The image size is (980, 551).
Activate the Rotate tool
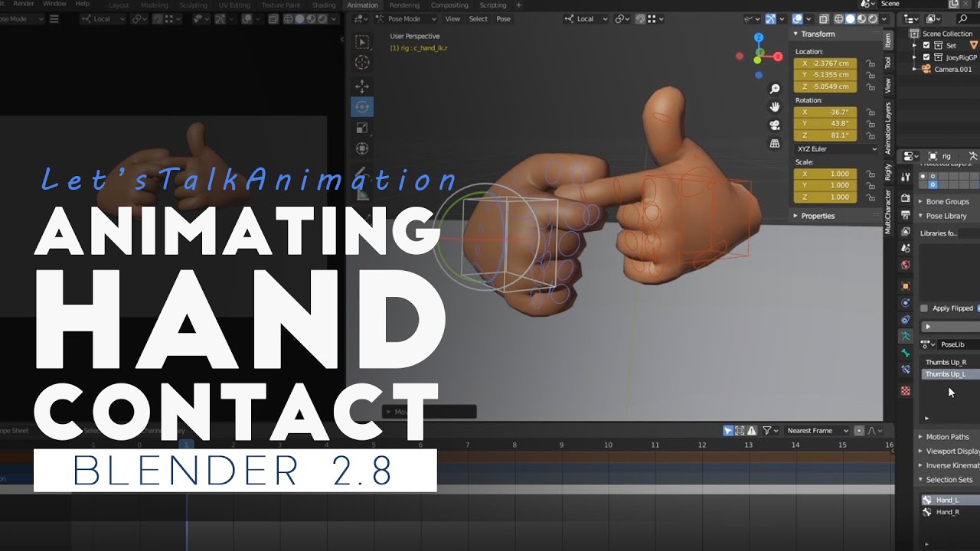362,106
